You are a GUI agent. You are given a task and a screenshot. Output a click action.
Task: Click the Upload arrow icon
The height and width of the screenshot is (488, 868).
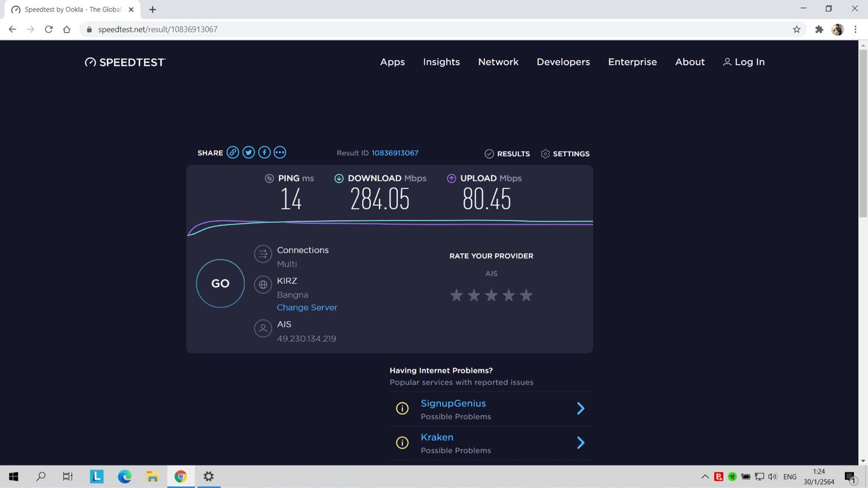tap(451, 178)
